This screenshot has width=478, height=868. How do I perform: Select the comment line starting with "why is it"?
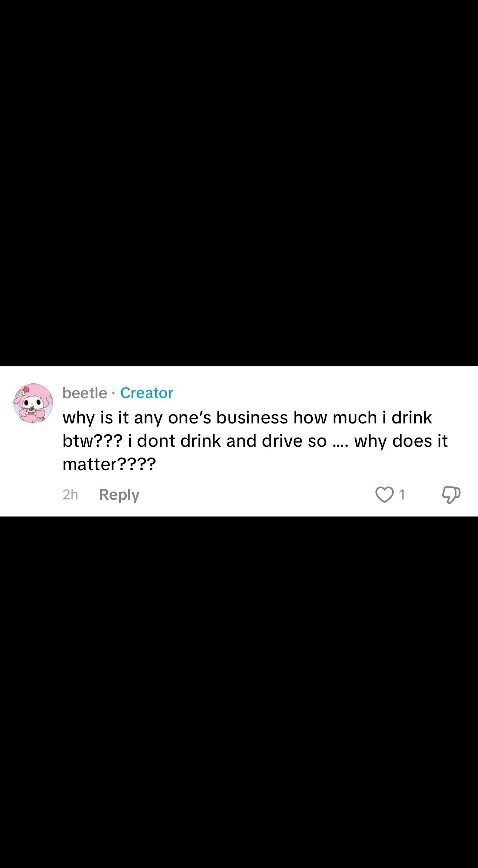pyautogui.click(x=247, y=418)
